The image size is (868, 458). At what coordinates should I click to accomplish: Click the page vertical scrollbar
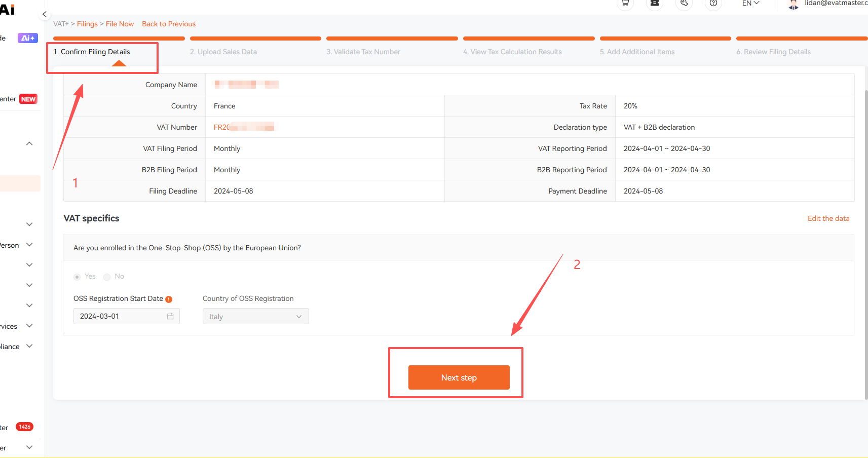click(866, 245)
